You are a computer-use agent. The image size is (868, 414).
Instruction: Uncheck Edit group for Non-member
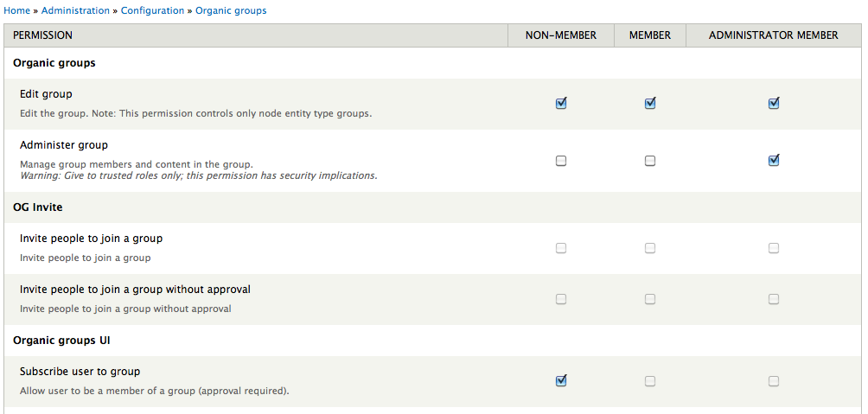tap(561, 104)
